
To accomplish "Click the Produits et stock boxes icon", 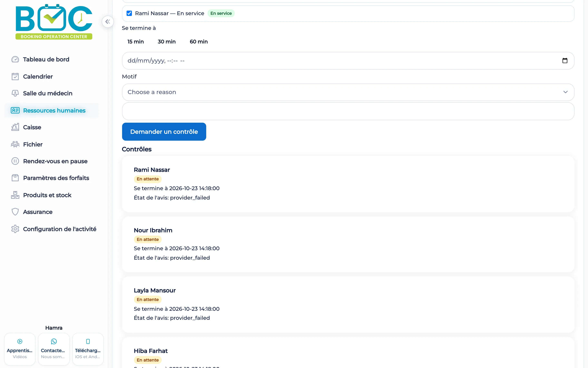I will [15, 195].
